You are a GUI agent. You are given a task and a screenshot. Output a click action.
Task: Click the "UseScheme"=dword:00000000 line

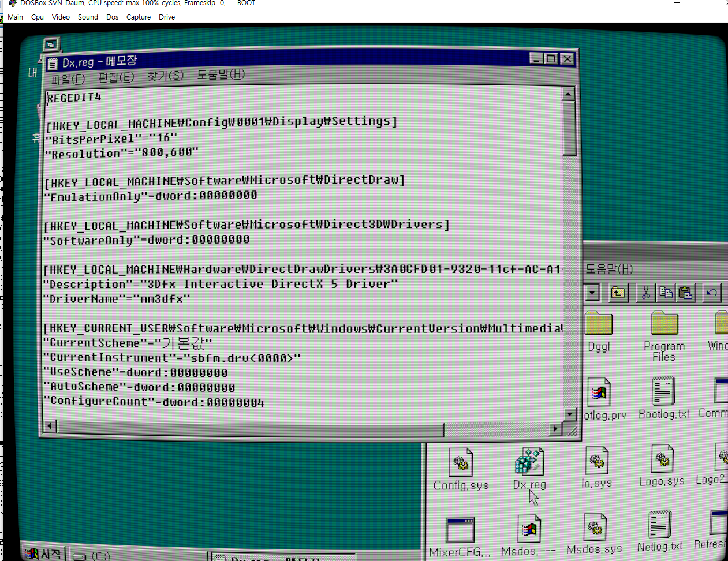tap(136, 372)
